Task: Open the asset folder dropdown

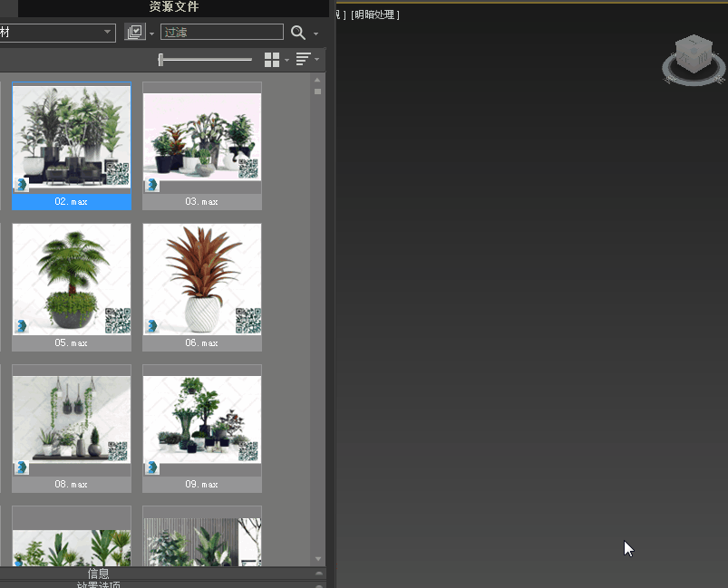Action: pos(107,33)
